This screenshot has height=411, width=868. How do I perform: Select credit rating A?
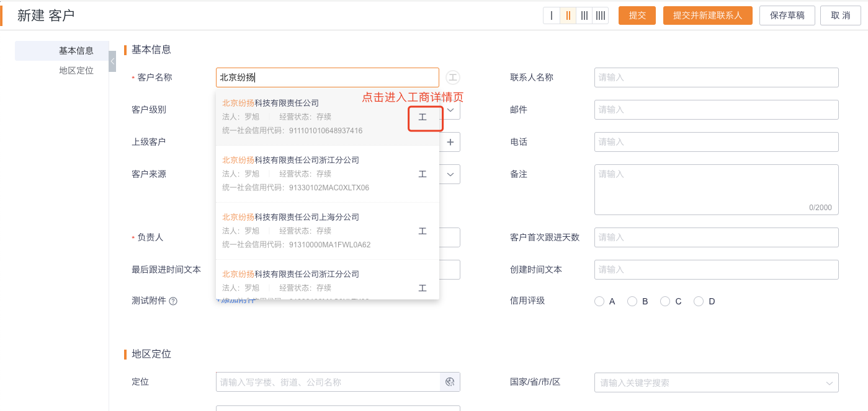click(x=599, y=301)
